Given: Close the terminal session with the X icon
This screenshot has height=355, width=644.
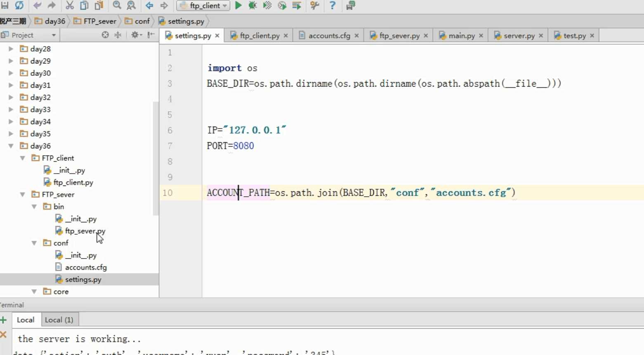Looking at the screenshot, I should (4, 334).
